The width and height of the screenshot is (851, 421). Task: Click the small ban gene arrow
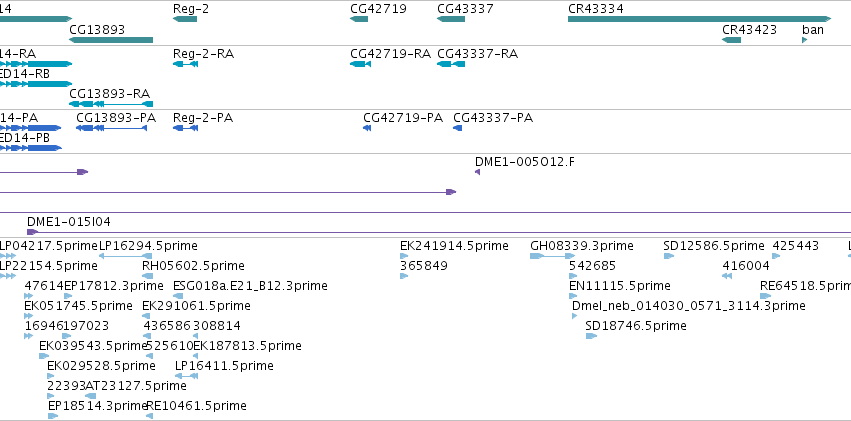pyautogui.click(x=805, y=40)
